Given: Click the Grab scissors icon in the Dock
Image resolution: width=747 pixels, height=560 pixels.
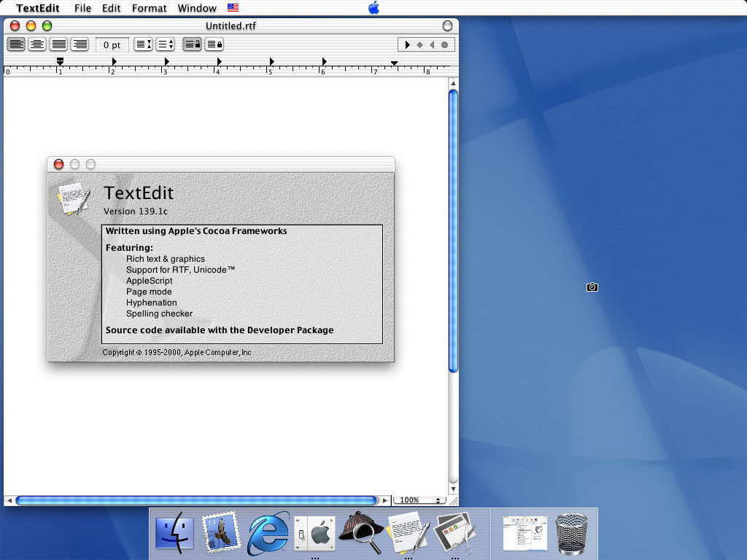Looking at the screenshot, I should [x=454, y=533].
